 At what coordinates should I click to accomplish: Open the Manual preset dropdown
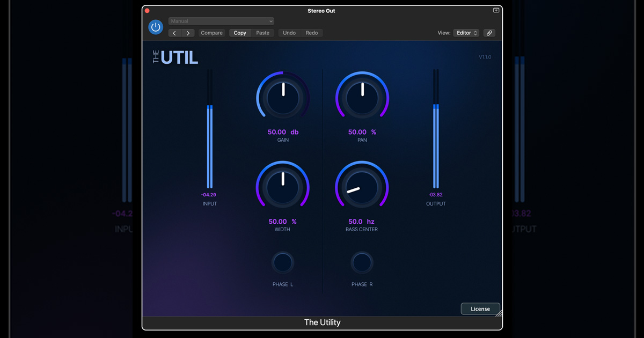click(x=221, y=20)
